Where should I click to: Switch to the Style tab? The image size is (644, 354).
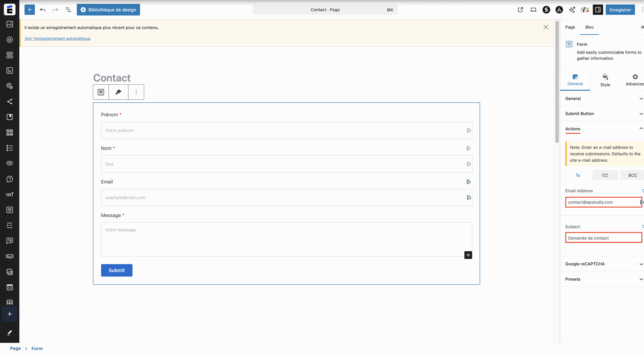(605, 80)
